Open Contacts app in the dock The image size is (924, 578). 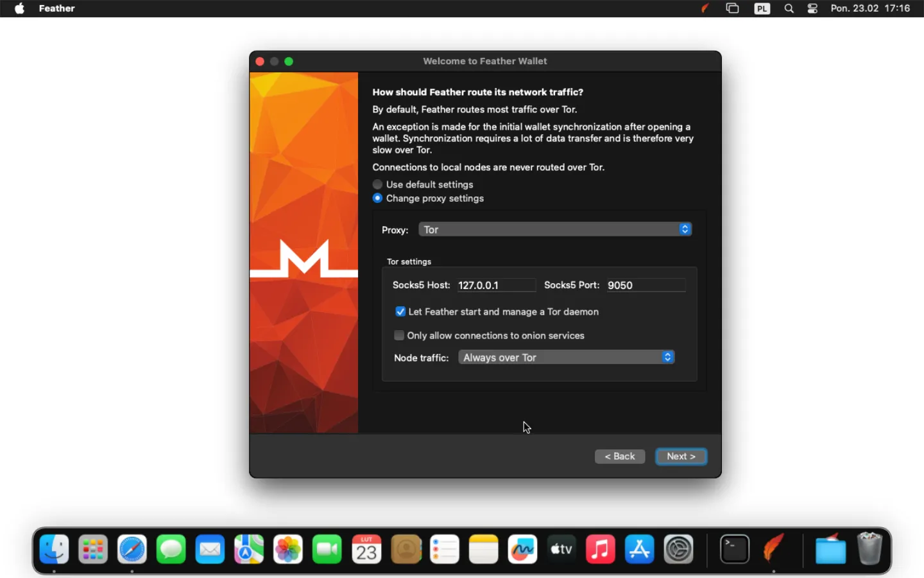406,550
